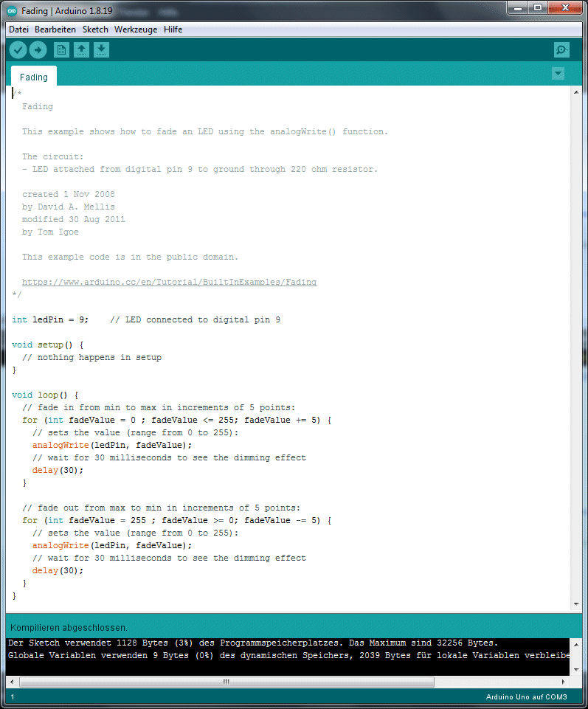Click the second 'delay(30);' line
This screenshot has height=709, width=588.
click(58, 570)
